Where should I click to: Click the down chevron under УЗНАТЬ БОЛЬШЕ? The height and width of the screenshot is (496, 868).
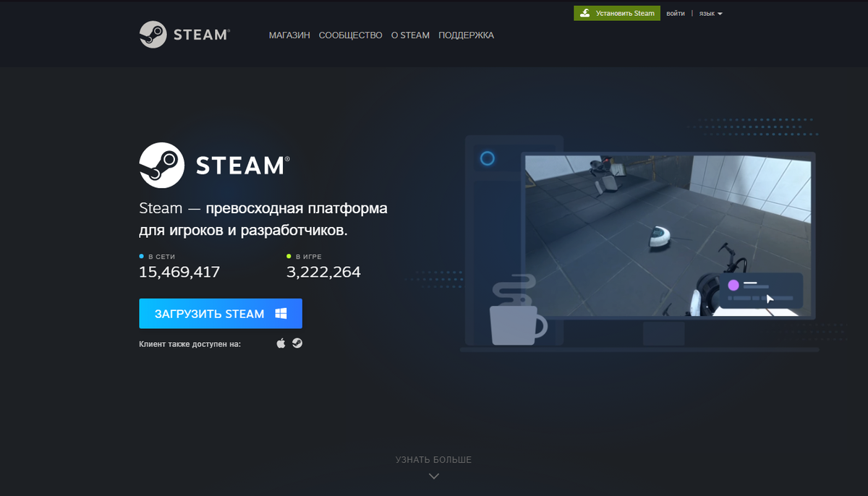click(434, 476)
